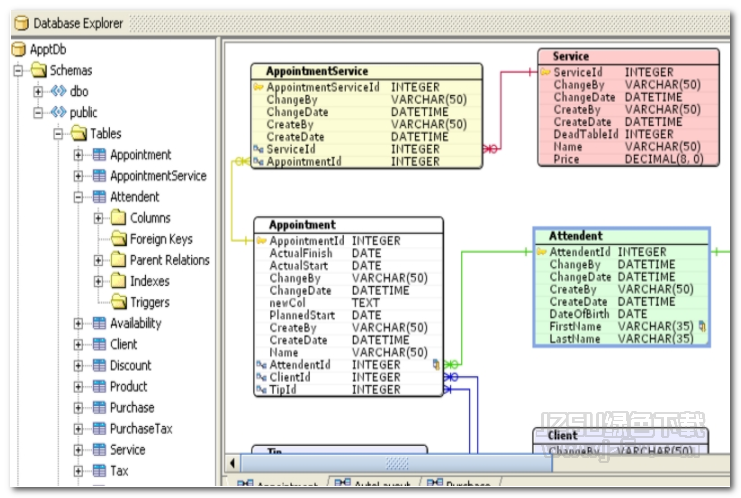This screenshot has width=741, height=498.
Task: Click the Triggers folder icon
Action: 119,302
